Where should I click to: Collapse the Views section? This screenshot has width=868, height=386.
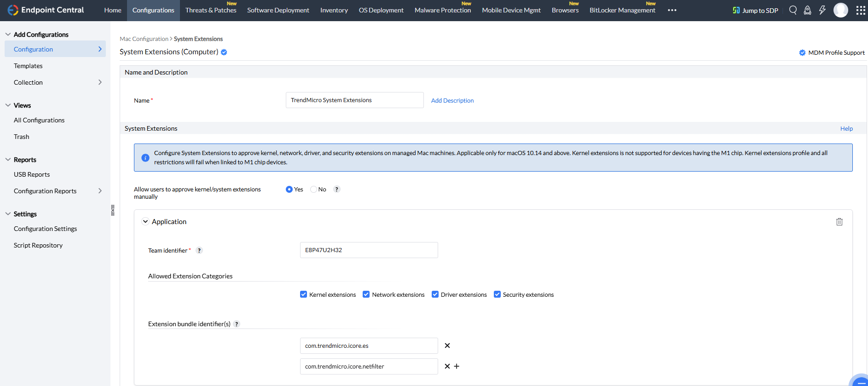click(8, 105)
